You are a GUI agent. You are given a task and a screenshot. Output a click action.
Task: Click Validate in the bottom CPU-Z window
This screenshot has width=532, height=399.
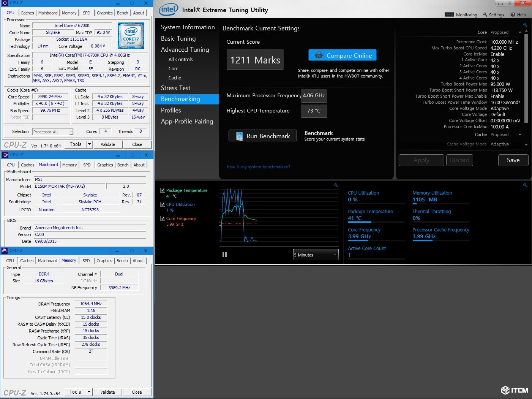coord(107,392)
